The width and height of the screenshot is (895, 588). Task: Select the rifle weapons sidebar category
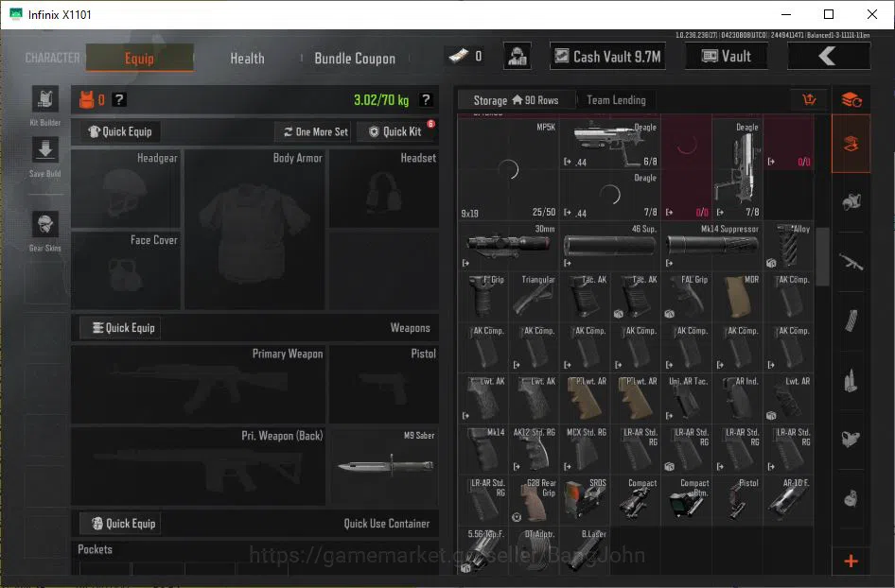[x=851, y=262]
